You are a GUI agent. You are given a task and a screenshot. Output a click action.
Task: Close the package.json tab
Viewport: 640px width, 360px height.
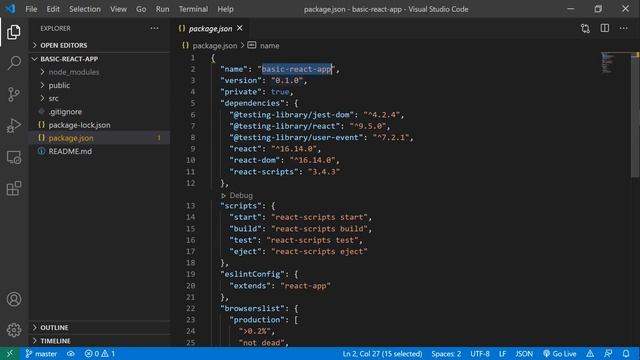(x=240, y=28)
